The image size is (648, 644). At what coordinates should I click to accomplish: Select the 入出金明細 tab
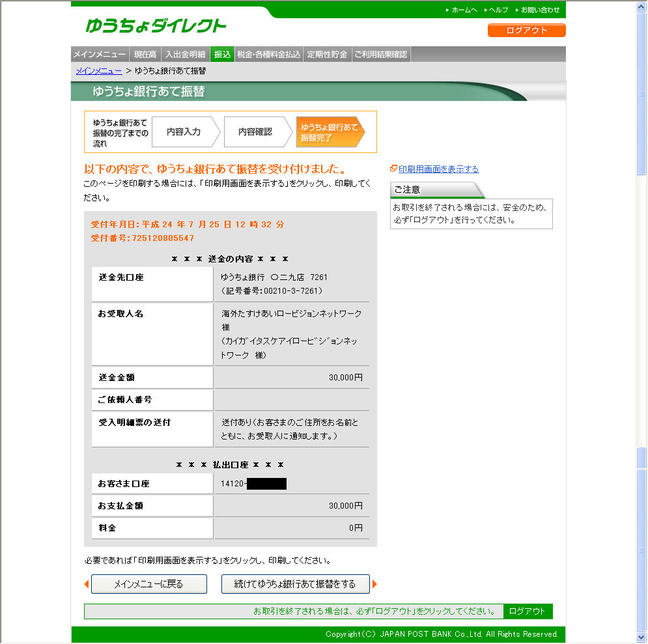[x=185, y=54]
